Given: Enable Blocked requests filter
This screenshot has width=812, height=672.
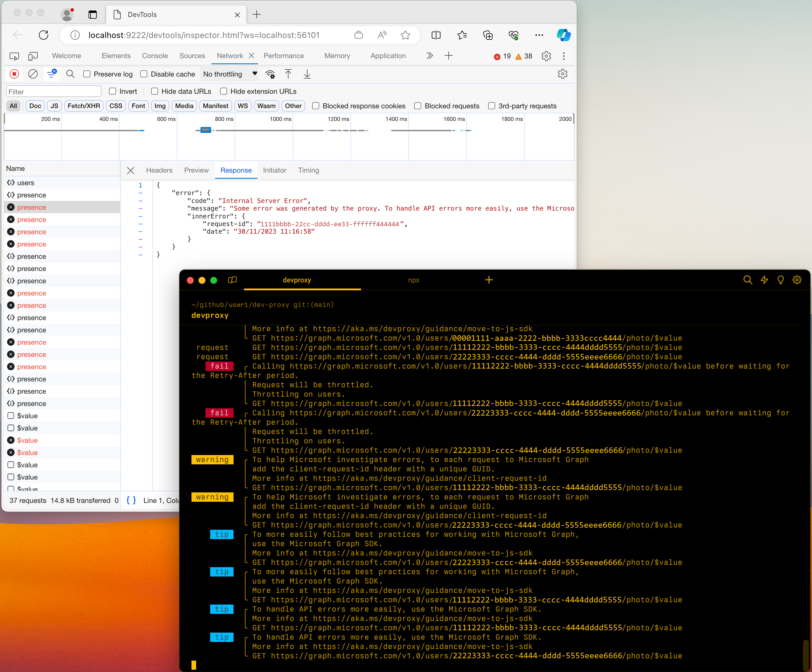Looking at the screenshot, I should pos(418,105).
